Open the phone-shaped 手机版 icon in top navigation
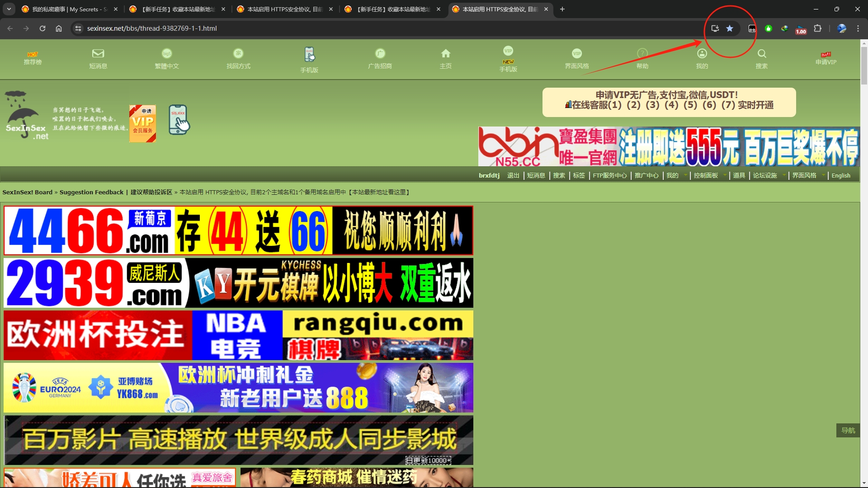The width and height of the screenshot is (868, 488). tap(309, 60)
